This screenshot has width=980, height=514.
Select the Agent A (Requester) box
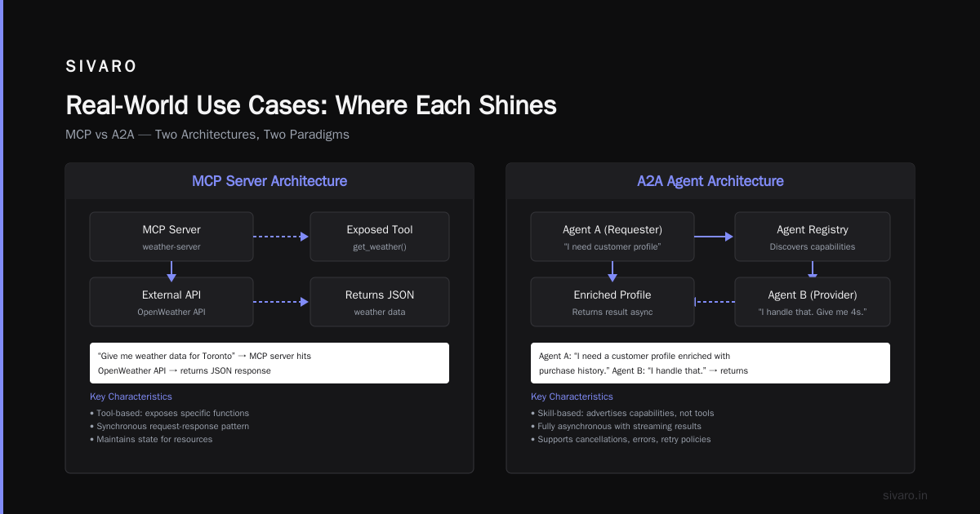point(612,237)
